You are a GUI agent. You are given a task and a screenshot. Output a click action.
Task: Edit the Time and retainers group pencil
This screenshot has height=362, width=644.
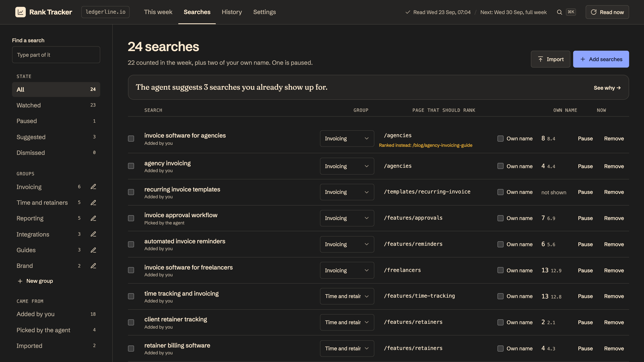pos(93,203)
